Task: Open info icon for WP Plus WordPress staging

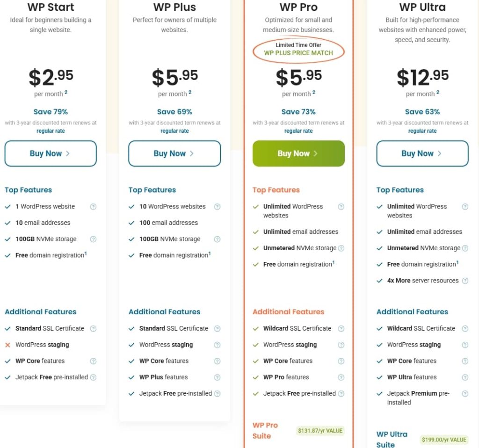Action: click(217, 345)
